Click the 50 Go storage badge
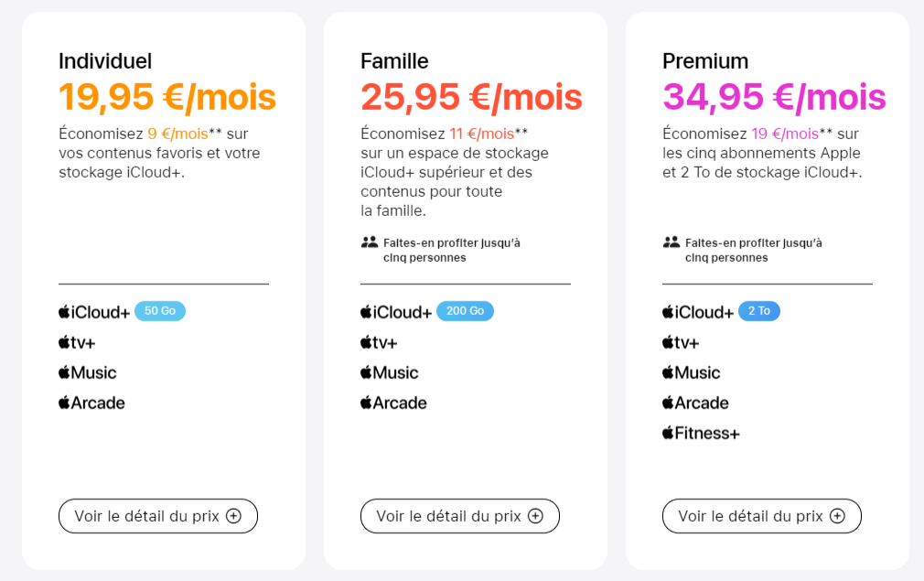The image size is (924, 581). click(160, 311)
